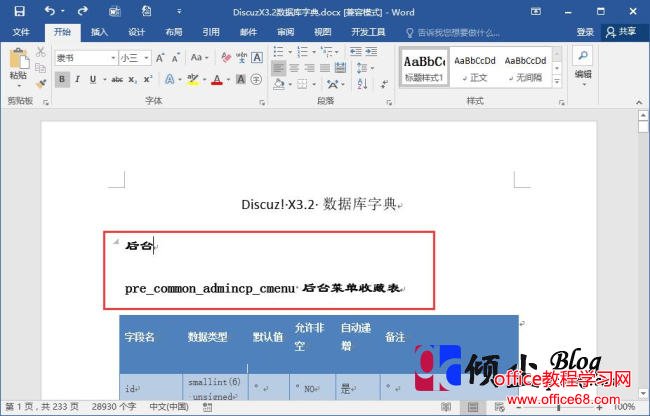
Task: Show or hide paragraph marks
Action: pos(385,84)
